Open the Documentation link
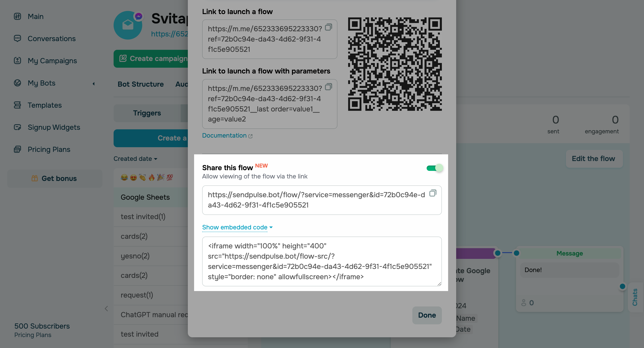Image resolution: width=644 pixels, height=348 pixels. 225,136
